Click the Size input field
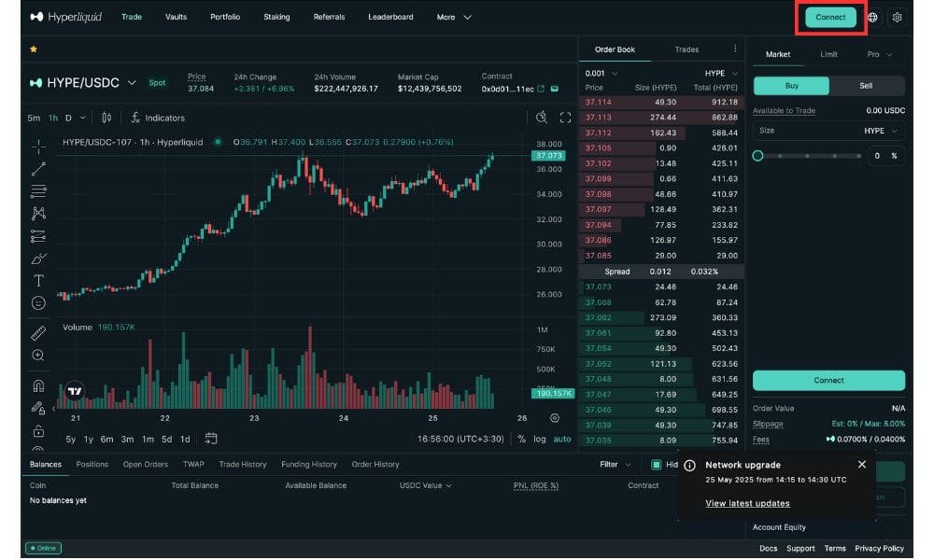Viewport: 934px width, 560px height. tap(828, 131)
